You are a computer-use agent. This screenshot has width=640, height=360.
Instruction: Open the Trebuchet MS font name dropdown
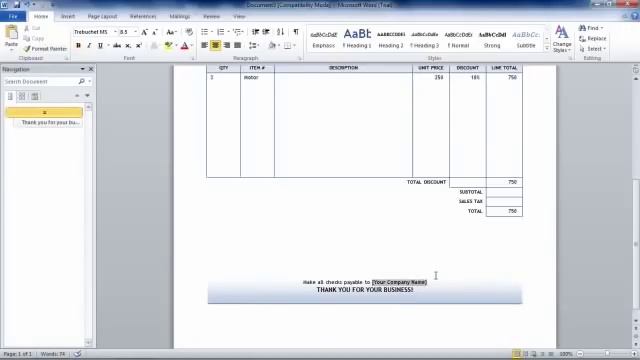115,32
